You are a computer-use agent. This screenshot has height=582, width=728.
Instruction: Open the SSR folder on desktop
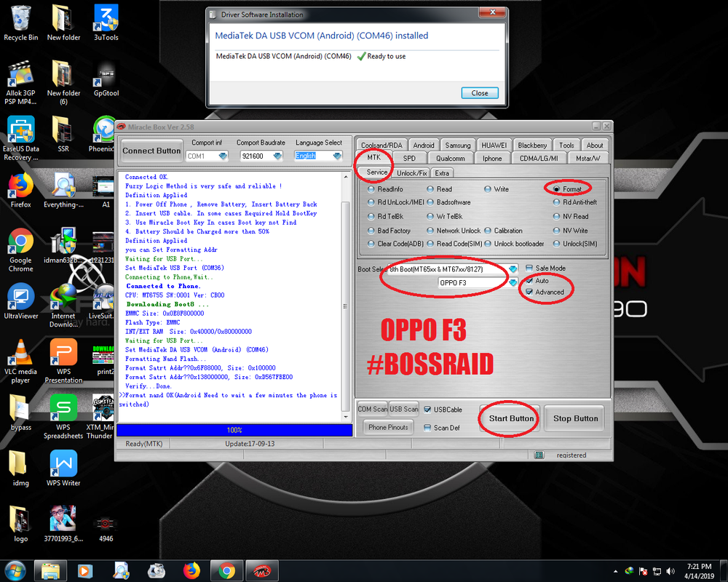[63, 135]
